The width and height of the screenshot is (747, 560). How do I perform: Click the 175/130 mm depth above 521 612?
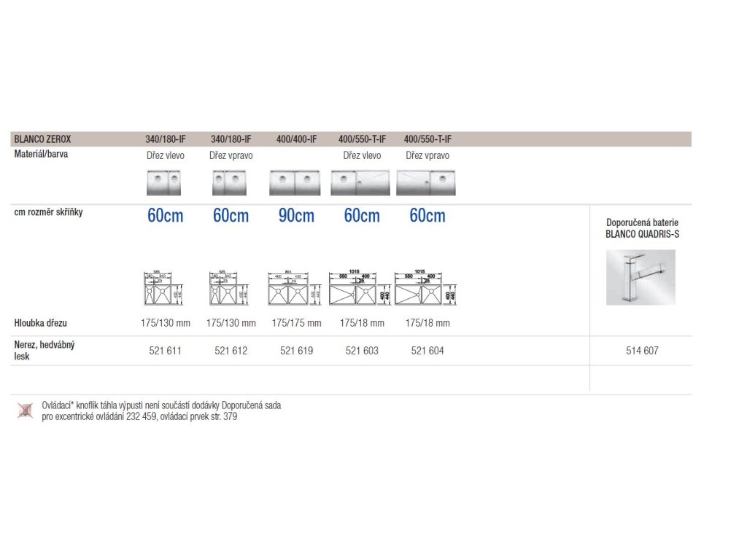[231, 323]
